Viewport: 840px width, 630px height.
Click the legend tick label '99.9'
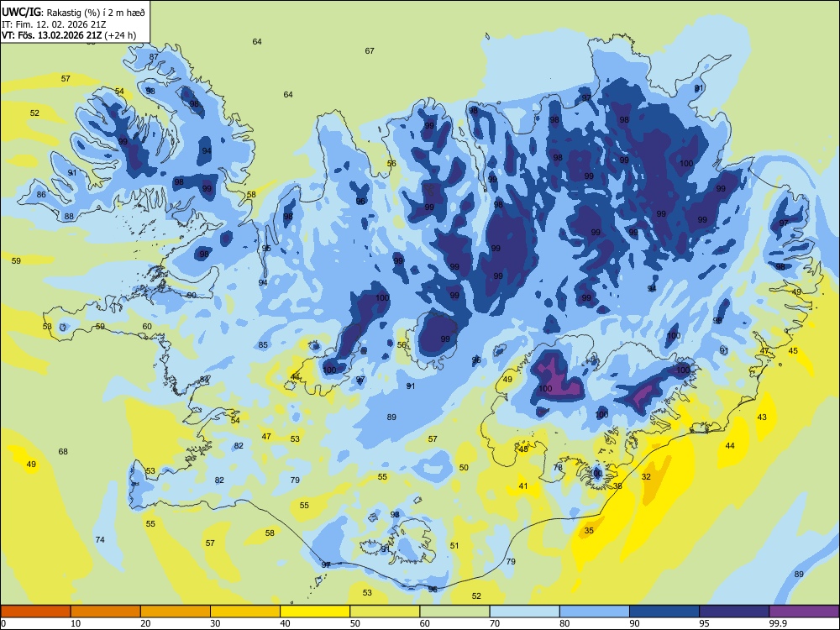[778, 623]
